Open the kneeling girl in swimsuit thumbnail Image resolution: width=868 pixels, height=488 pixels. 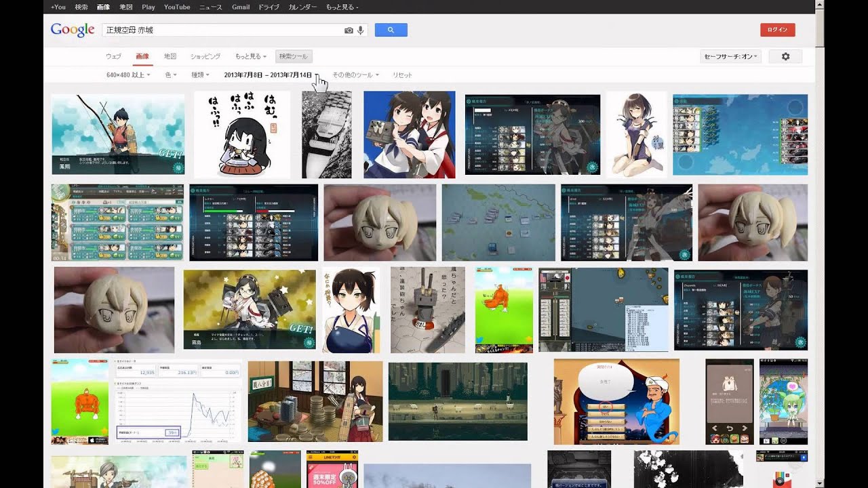(636, 134)
